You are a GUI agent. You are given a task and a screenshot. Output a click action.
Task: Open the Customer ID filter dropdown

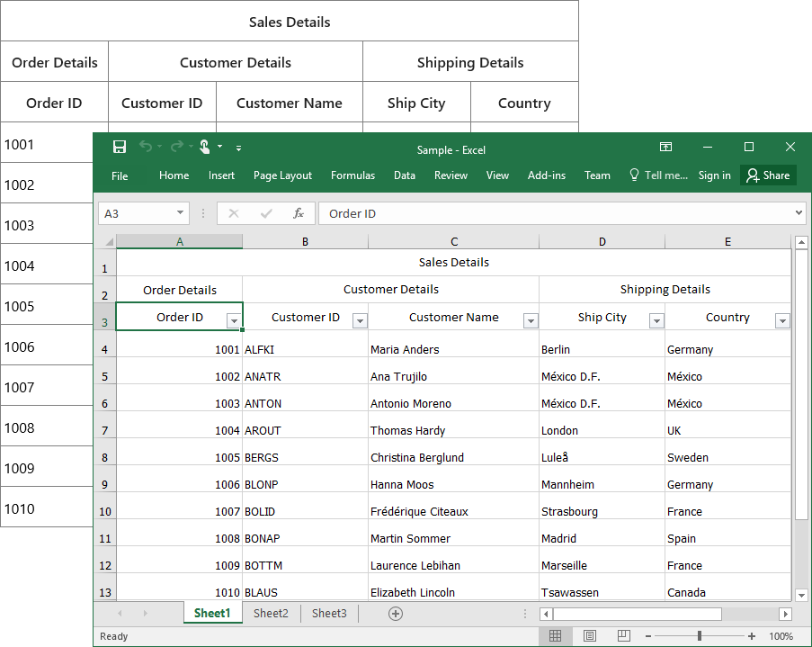click(360, 321)
